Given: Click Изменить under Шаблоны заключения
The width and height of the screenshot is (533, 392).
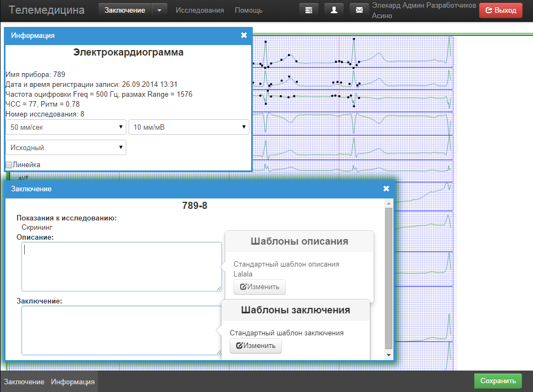Looking at the screenshot, I should coord(256,346).
